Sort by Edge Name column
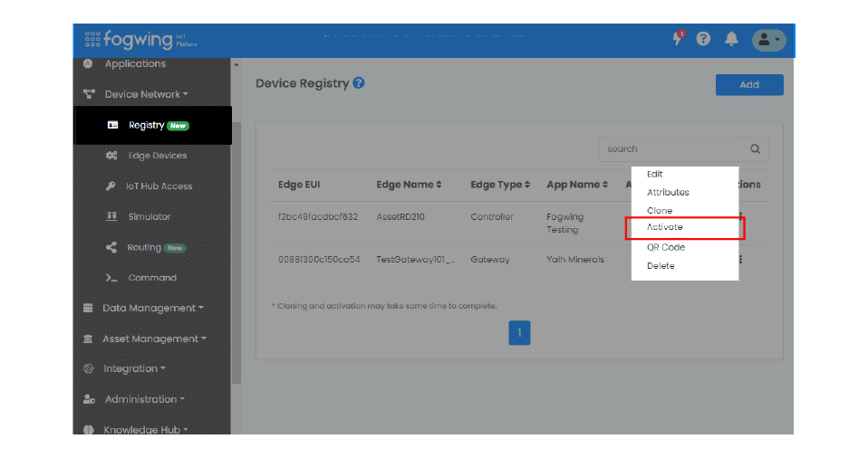 tap(409, 185)
